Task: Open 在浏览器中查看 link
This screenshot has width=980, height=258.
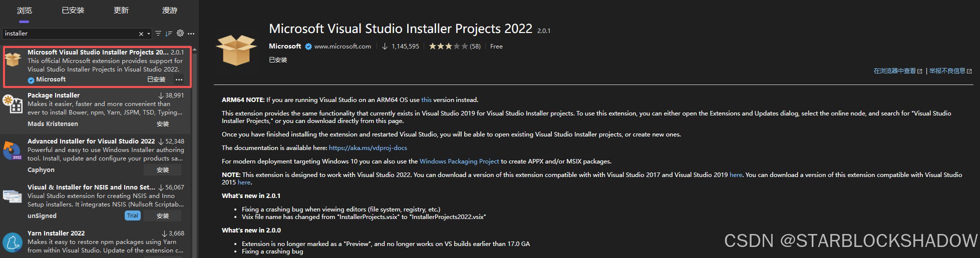Action: pos(898,71)
